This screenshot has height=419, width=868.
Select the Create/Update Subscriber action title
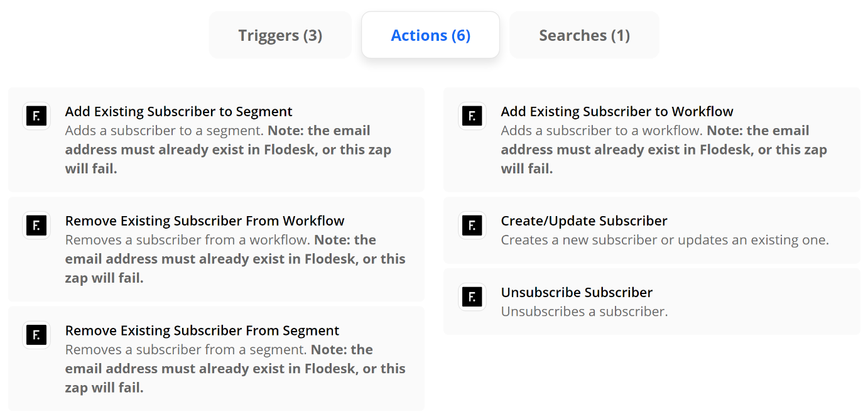584,221
